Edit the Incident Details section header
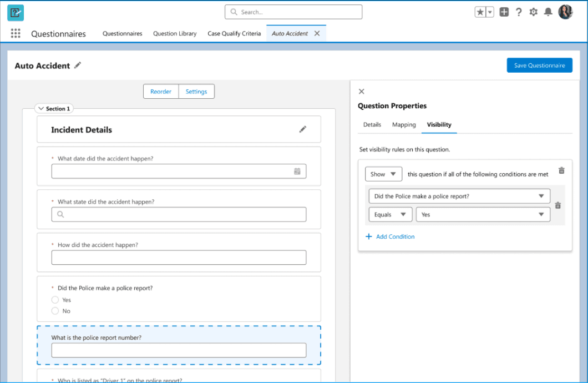 303,129
